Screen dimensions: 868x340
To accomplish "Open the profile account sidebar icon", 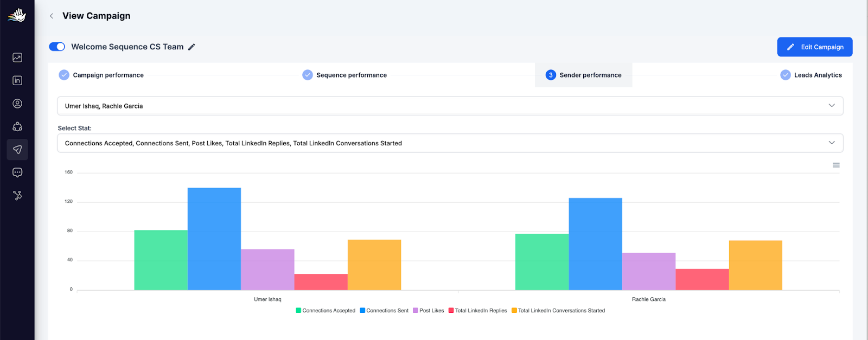I will coord(17,104).
